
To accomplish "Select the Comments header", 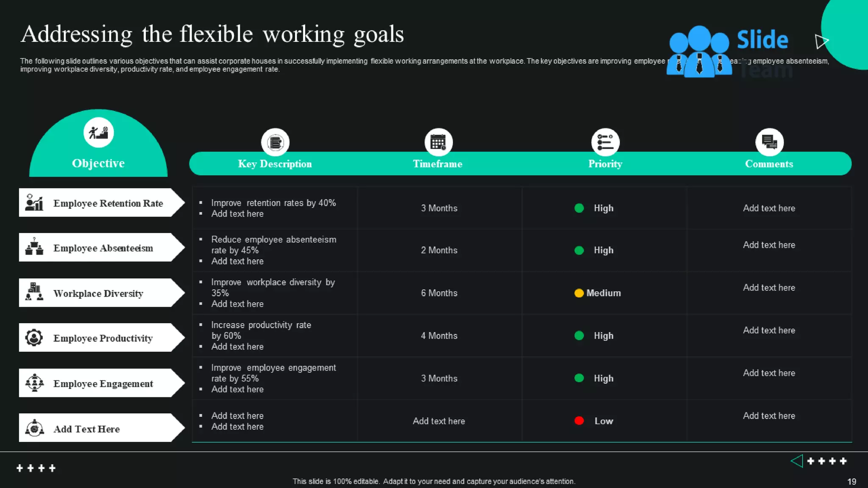I will 769,164.
